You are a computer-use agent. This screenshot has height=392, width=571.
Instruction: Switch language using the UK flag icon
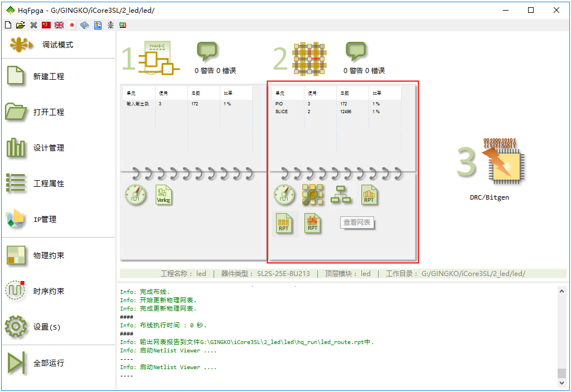point(59,25)
